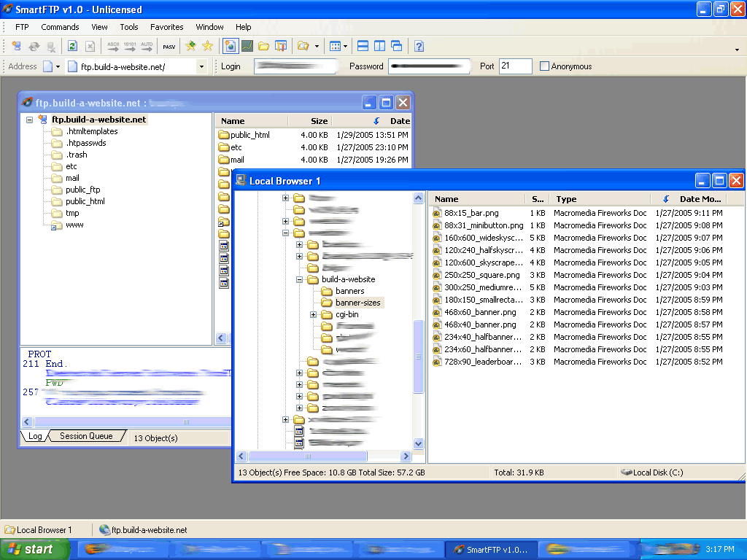Select file 250x250_square.png

pos(481,275)
